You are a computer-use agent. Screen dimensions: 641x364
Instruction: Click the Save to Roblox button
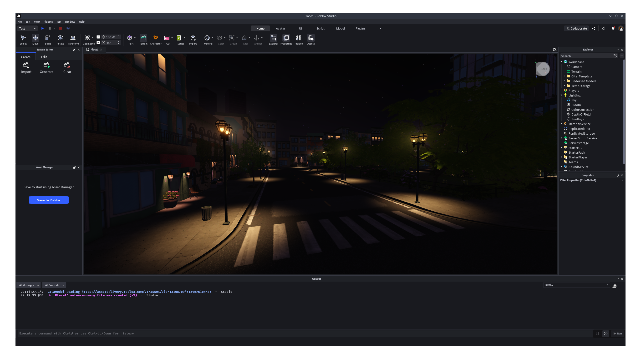click(x=49, y=200)
